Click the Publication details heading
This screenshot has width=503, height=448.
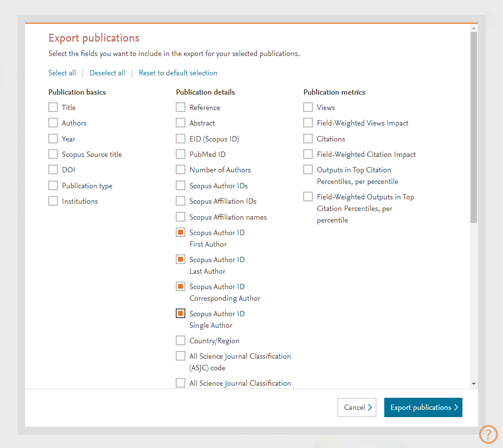[x=205, y=92]
